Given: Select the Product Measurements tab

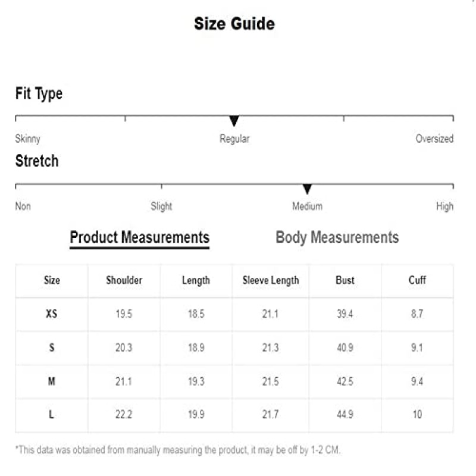Looking at the screenshot, I should coord(140,239).
